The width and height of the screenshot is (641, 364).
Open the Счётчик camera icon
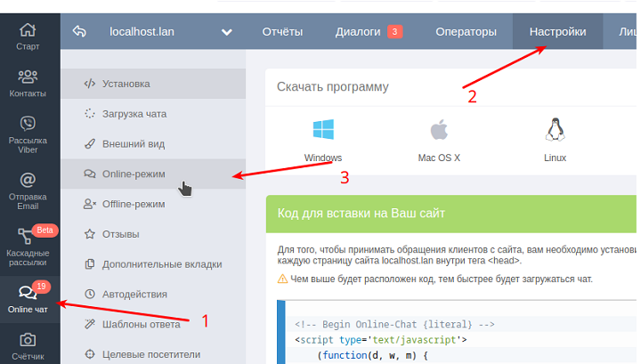coord(28,339)
